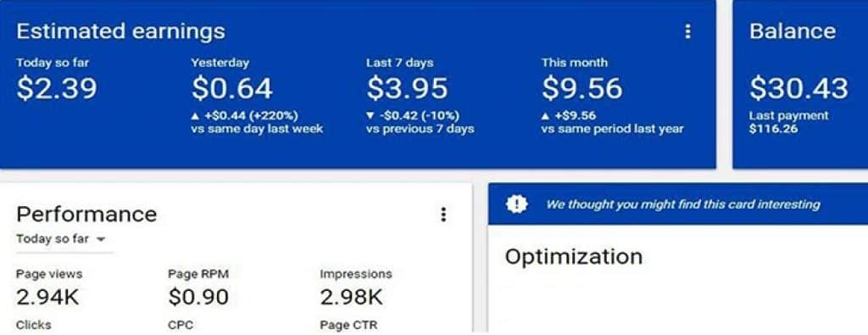This screenshot has width=868, height=335.
Task: Click Last 7 days earnings $3.95
Action: 407,88
